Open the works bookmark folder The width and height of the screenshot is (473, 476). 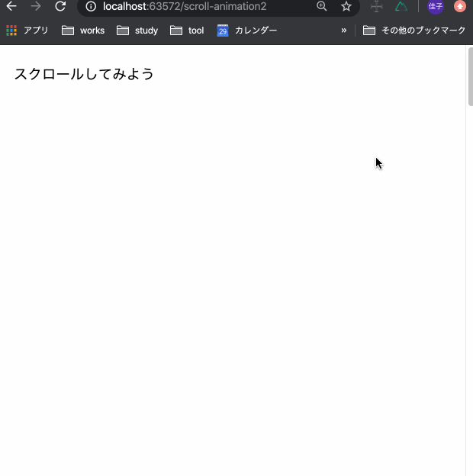point(83,31)
